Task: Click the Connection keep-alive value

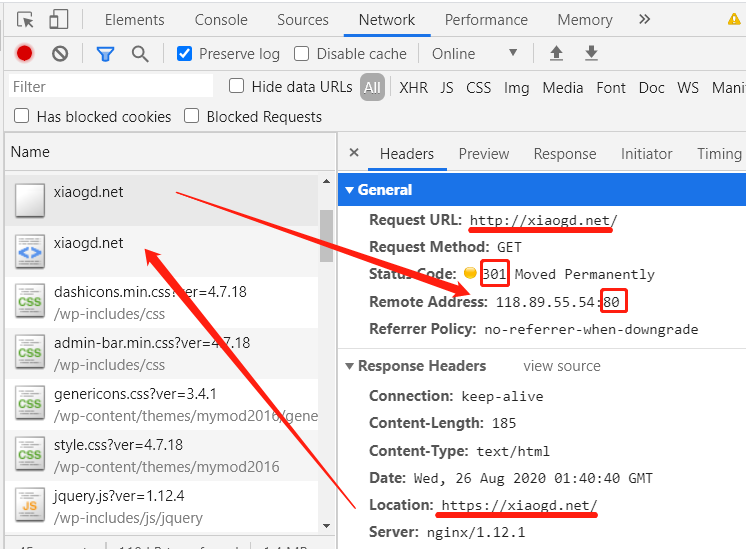Action: pos(502,396)
